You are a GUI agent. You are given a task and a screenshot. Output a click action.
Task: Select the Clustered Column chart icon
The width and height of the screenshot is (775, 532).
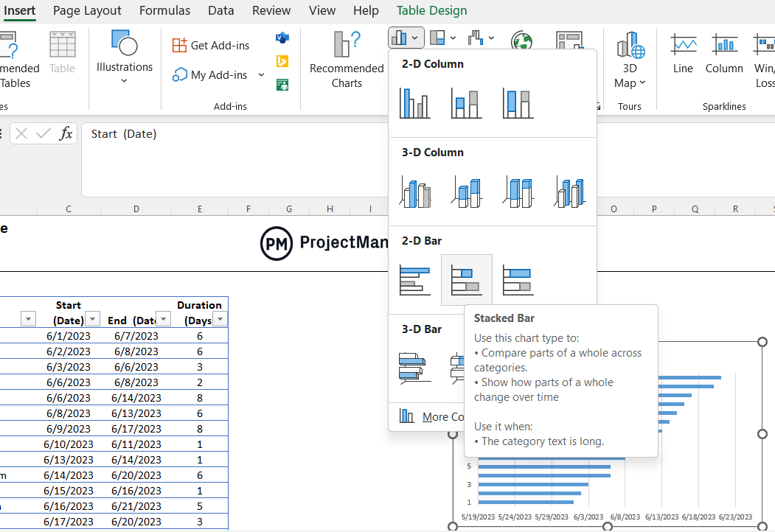click(x=414, y=103)
